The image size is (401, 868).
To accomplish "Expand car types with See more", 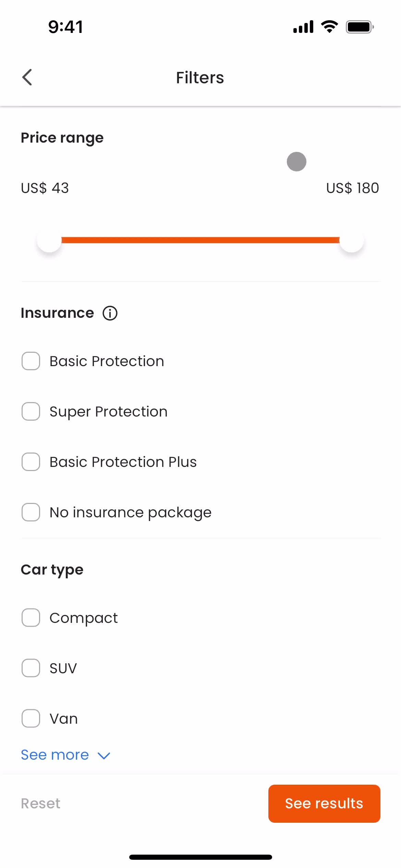I will click(55, 755).
